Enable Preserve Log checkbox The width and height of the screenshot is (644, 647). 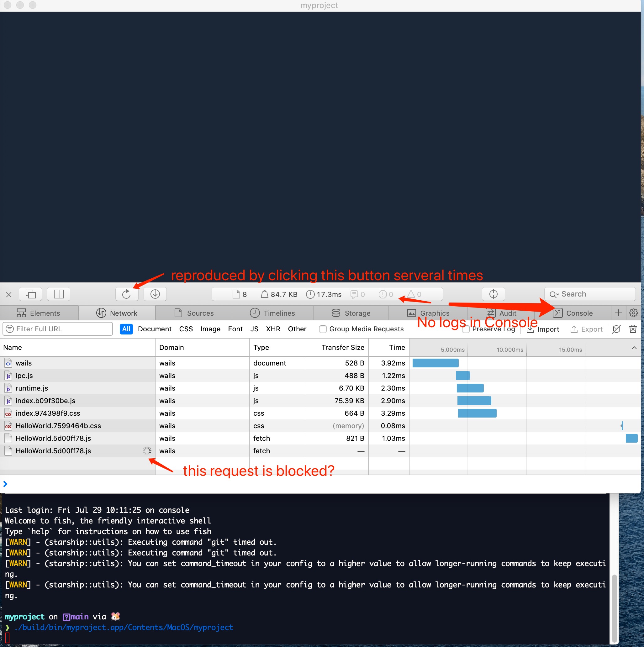click(466, 329)
